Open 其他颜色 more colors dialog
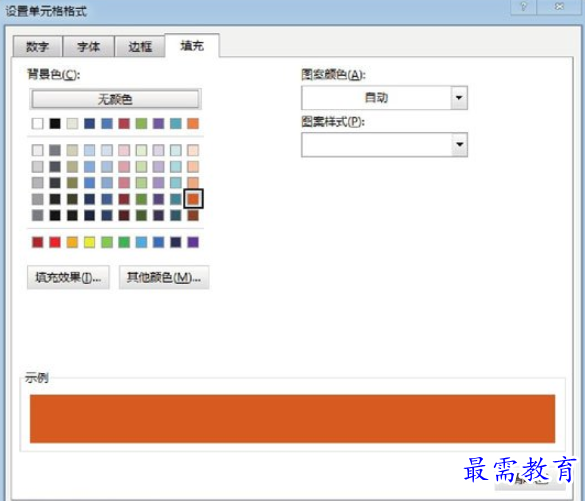The image size is (585, 501). pos(164,277)
